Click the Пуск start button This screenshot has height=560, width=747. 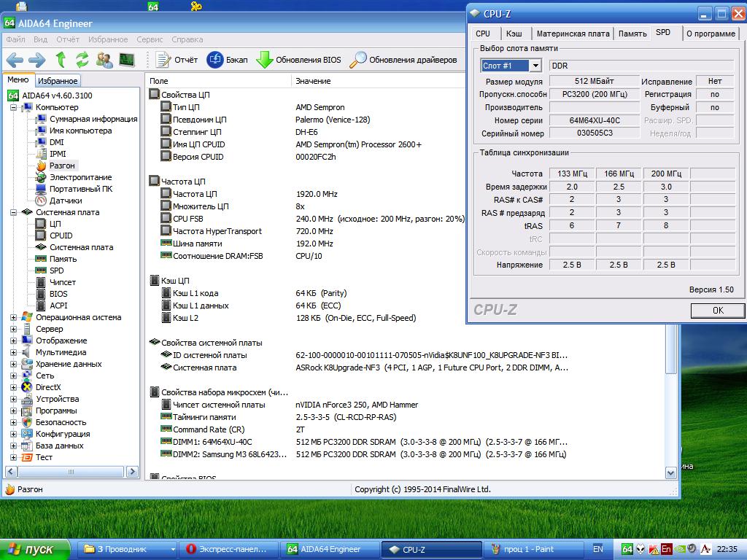click(x=35, y=549)
